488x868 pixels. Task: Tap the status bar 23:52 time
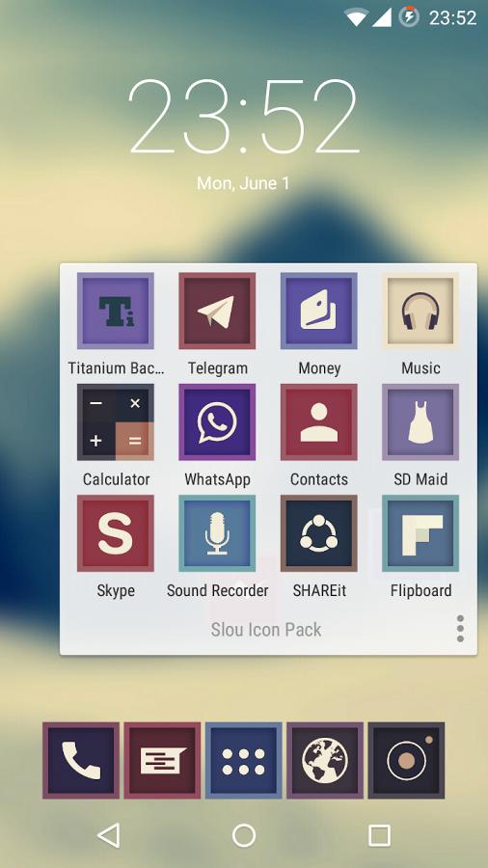(x=452, y=17)
